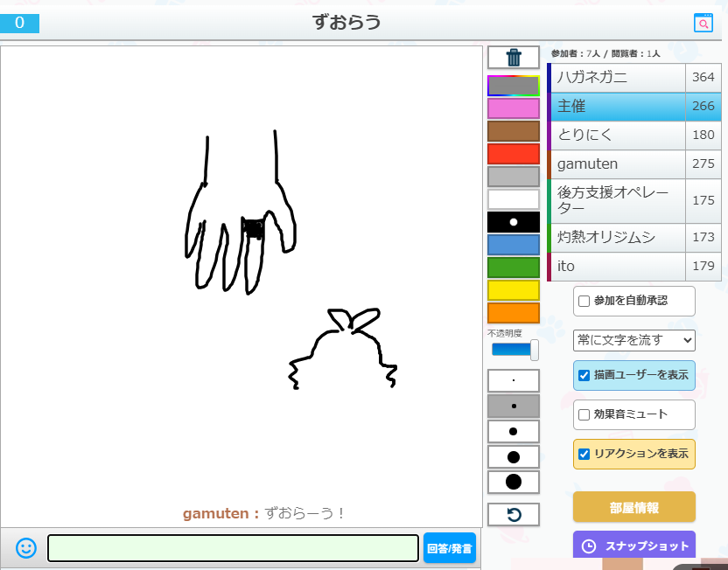The width and height of the screenshot is (728, 570).
Task: Click the 回答/発言 submit button
Action: click(x=450, y=549)
